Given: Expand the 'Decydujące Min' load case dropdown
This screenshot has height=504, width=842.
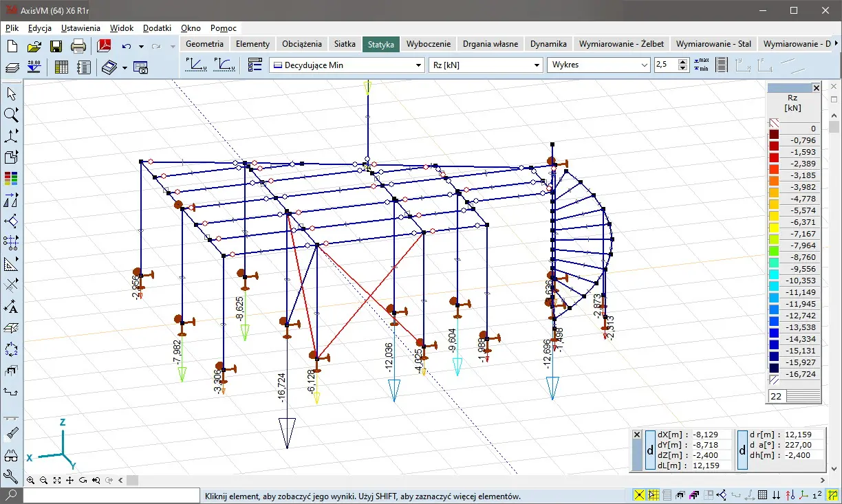Looking at the screenshot, I should 418,65.
